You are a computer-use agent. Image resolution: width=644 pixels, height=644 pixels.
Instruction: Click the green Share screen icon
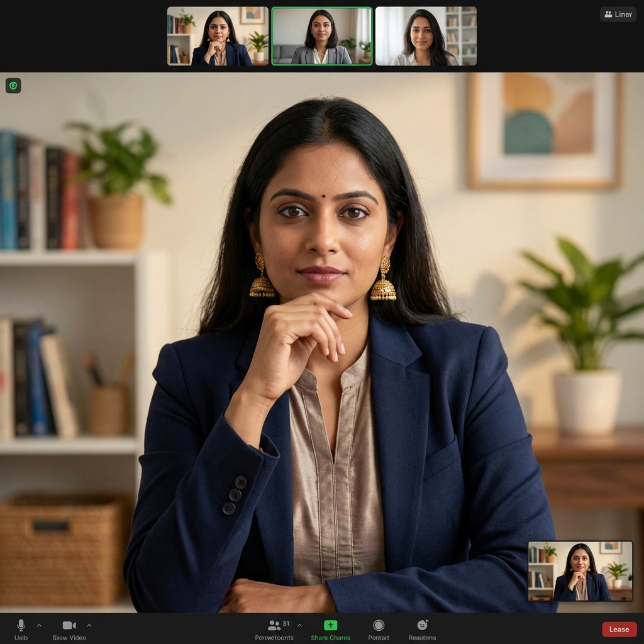coord(330,625)
